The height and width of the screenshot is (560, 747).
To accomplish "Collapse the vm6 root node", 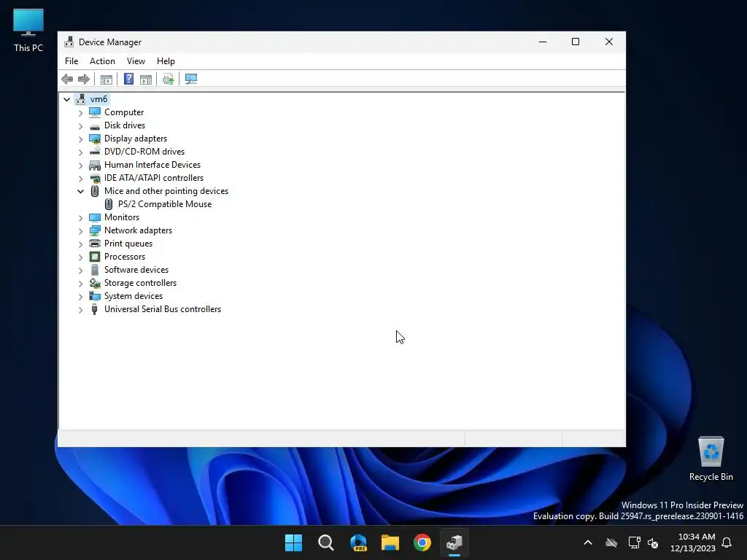I will coord(66,99).
